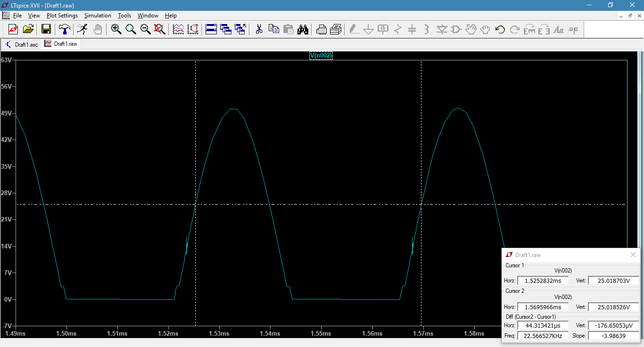Restore the inner document window
This screenshot has height=347, width=644.
point(630,16)
